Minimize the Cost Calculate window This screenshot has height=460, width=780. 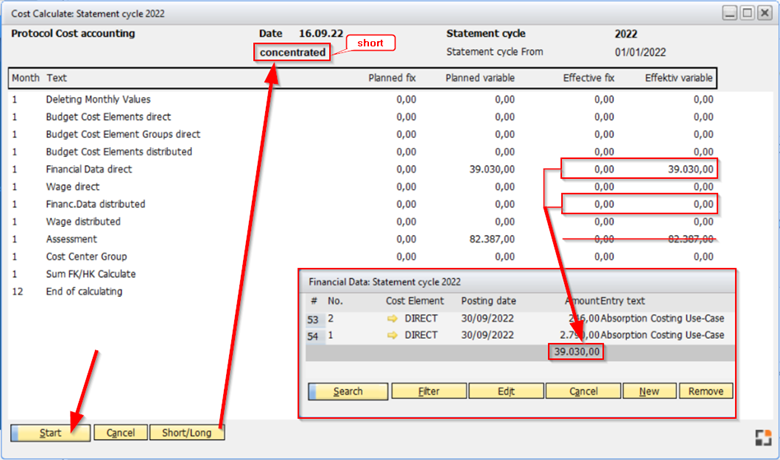click(x=730, y=13)
